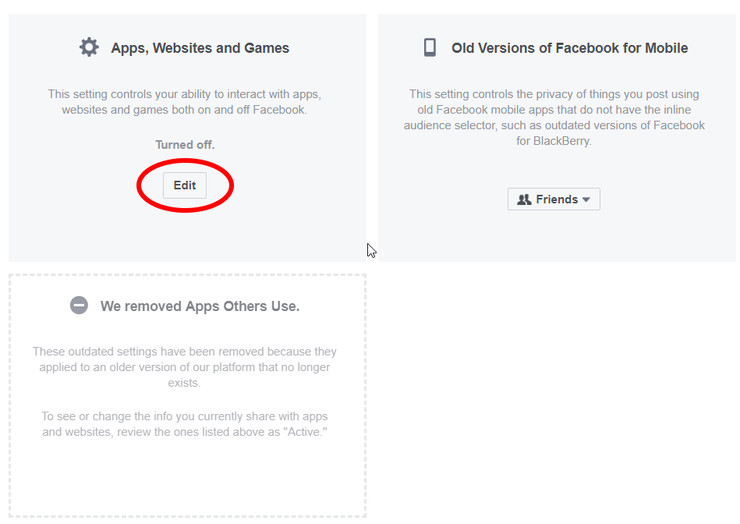Click the apps and websites setting description paragraph
The width and height of the screenshot is (740, 524).
(x=185, y=101)
